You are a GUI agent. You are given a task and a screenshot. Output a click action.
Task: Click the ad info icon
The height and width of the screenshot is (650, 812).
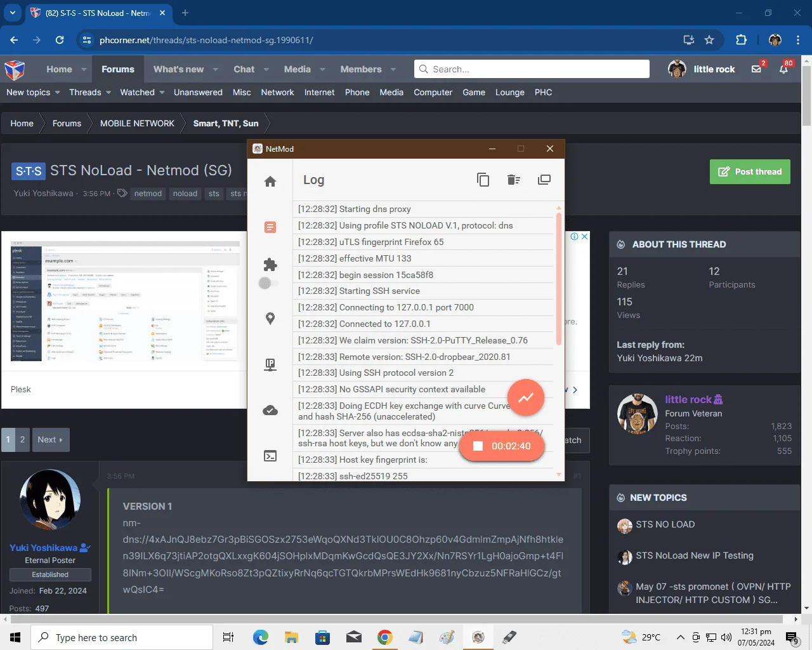pos(574,237)
